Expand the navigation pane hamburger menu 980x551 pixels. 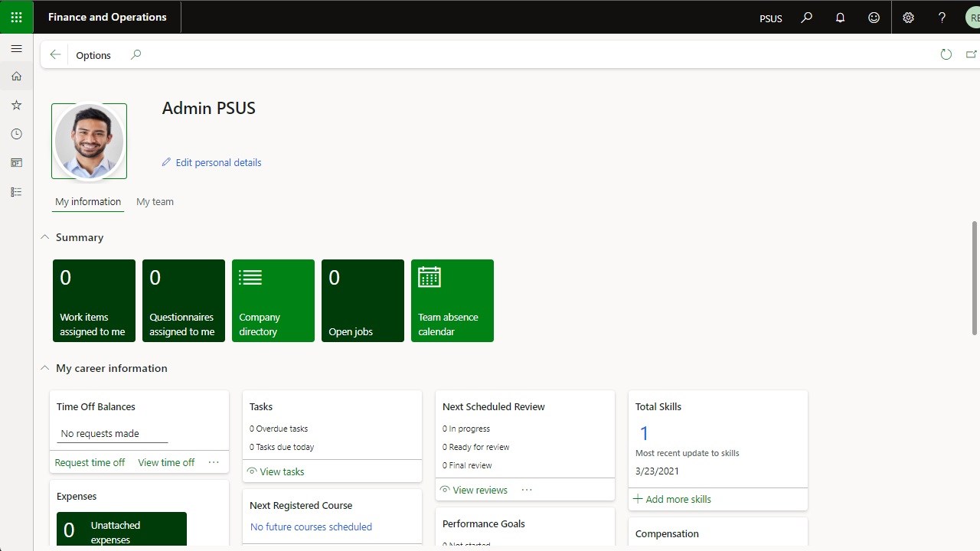click(16, 49)
